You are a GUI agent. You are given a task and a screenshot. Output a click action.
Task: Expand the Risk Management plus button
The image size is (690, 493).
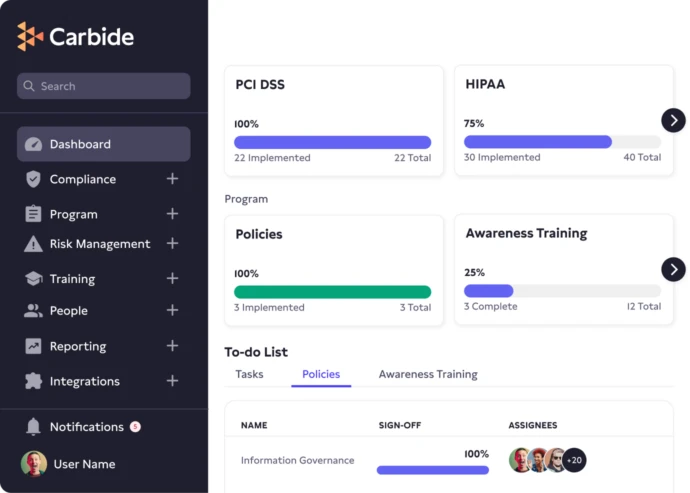tap(172, 244)
